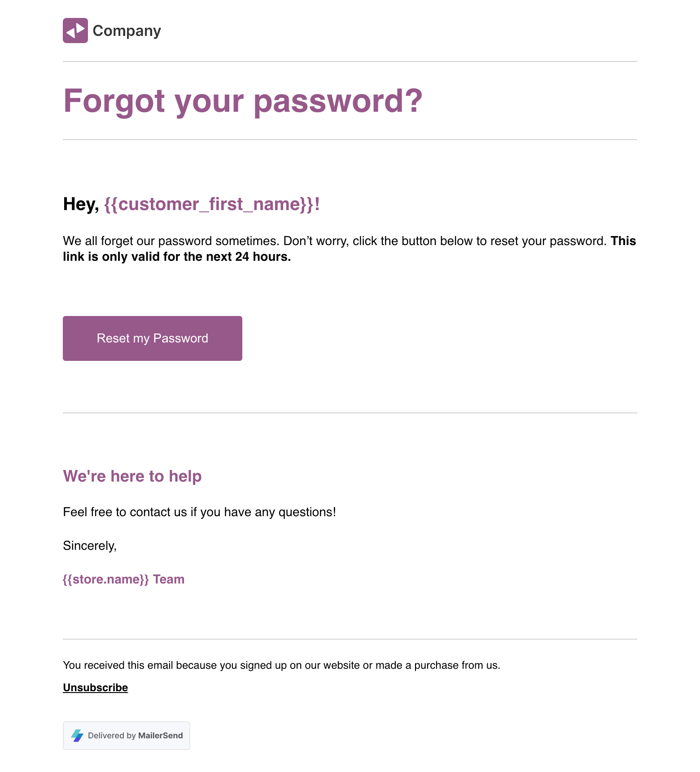Image resolution: width=700 pixels, height=772 pixels.
Task: Follow the Unsubscribe link
Action: point(95,688)
